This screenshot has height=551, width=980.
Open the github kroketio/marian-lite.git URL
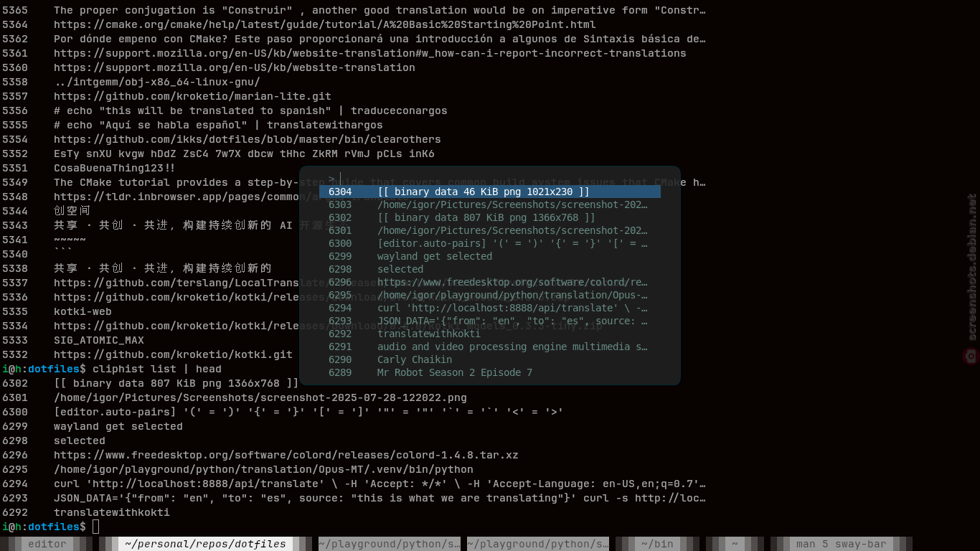pyautogui.click(x=192, y=96)
